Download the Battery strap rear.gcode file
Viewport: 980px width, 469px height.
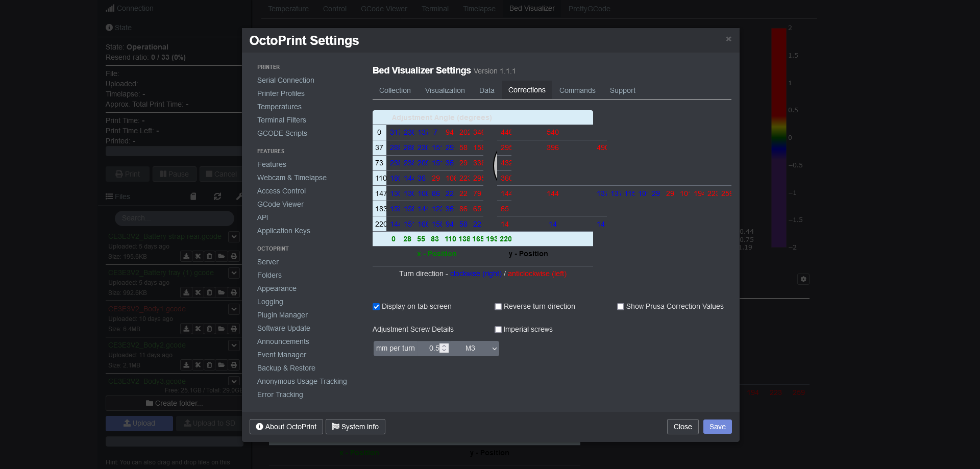pos(186,256)
